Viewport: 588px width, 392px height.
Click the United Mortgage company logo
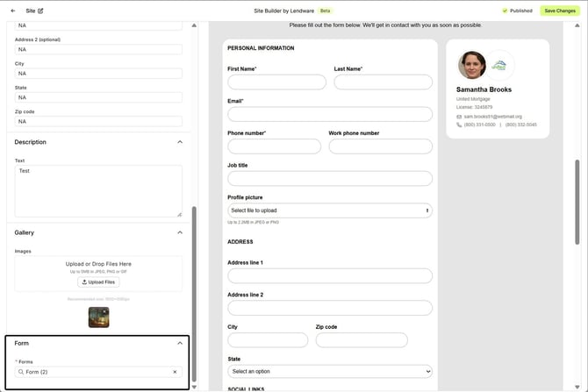pyautogui.click(x=498, y=65)
